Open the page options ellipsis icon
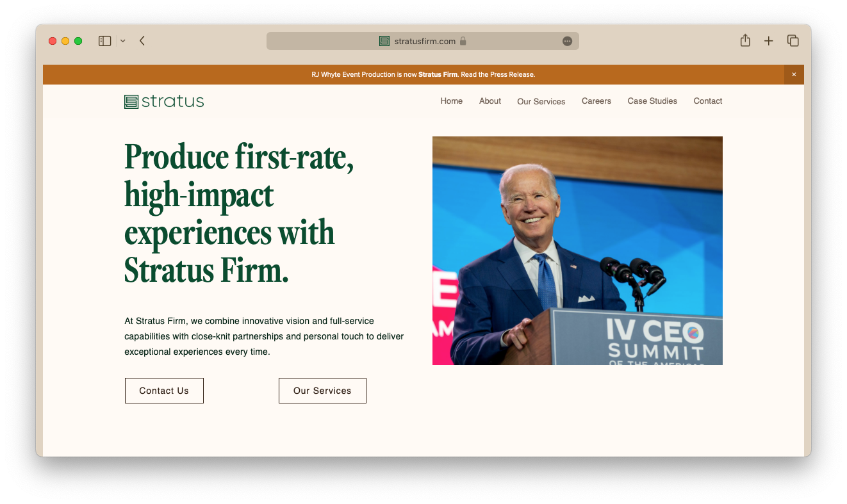847x504 pixels. [x=567, y=41]
